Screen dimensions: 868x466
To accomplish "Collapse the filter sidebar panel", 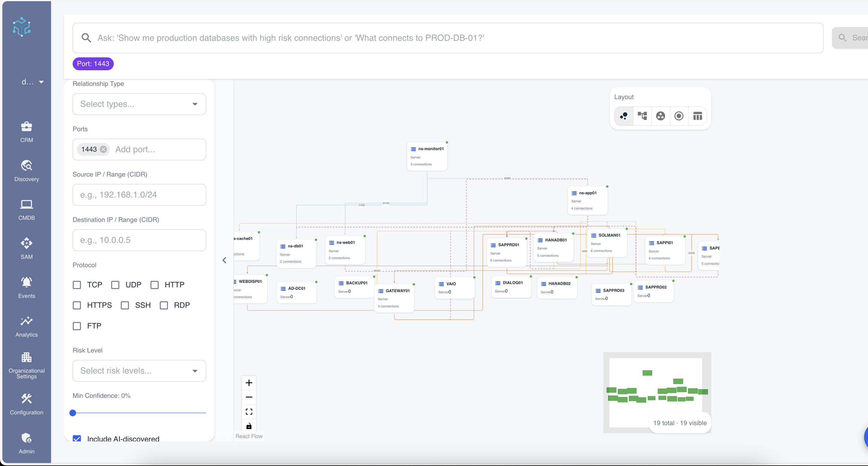I will pos(225,260).
